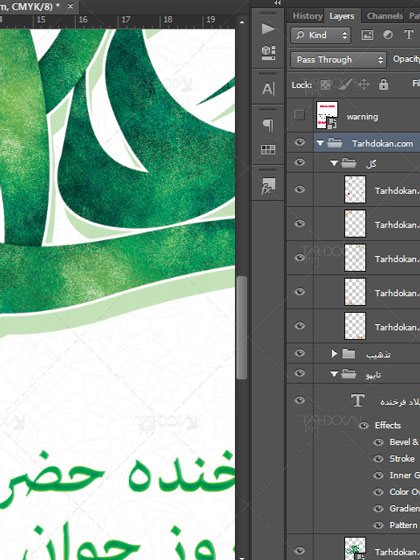The width and height of the screenshot is (420, 560).
Task: Click thumbnail of last Tarhdokan layer in گل
Action: (355, 326)
